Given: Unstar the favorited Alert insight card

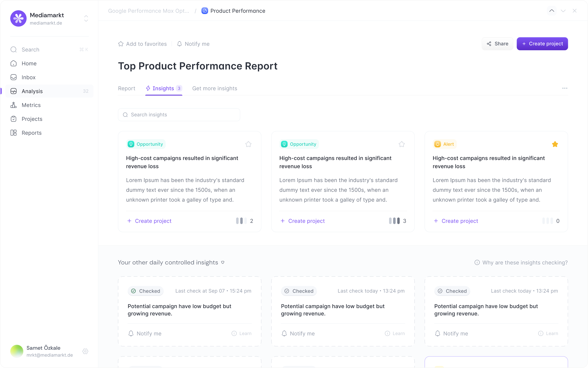Looking at the screenshot, I should 555,144.
